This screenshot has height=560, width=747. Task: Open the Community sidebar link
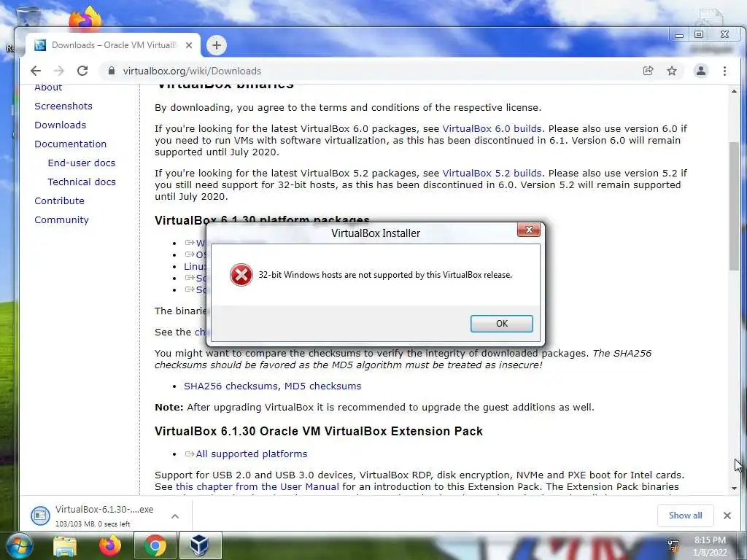point(61,220)
